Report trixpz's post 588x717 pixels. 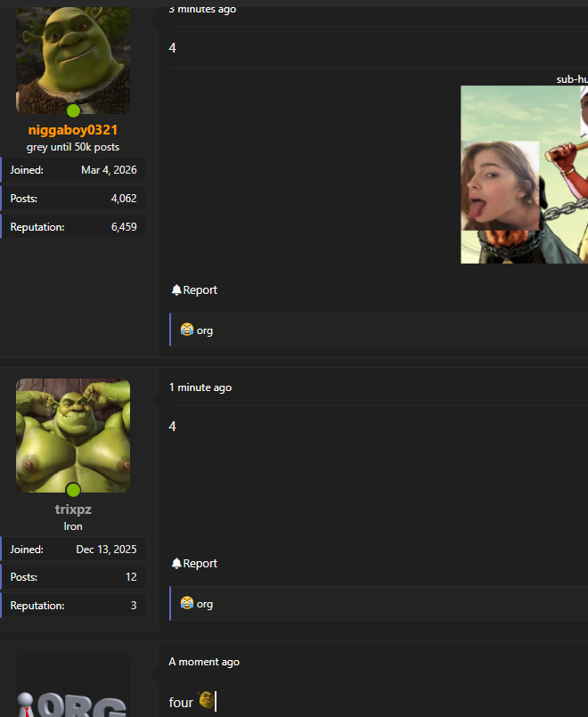tap(194, 563)
